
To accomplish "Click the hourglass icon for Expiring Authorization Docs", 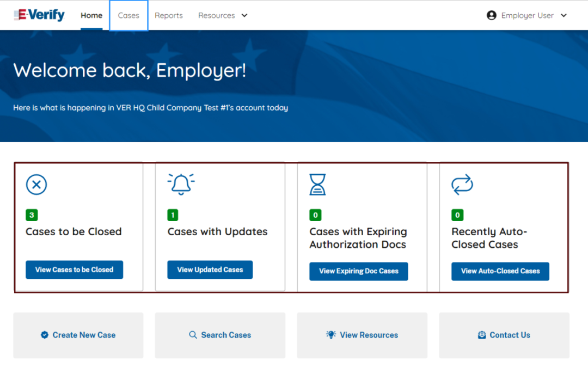I will (317, 185).
